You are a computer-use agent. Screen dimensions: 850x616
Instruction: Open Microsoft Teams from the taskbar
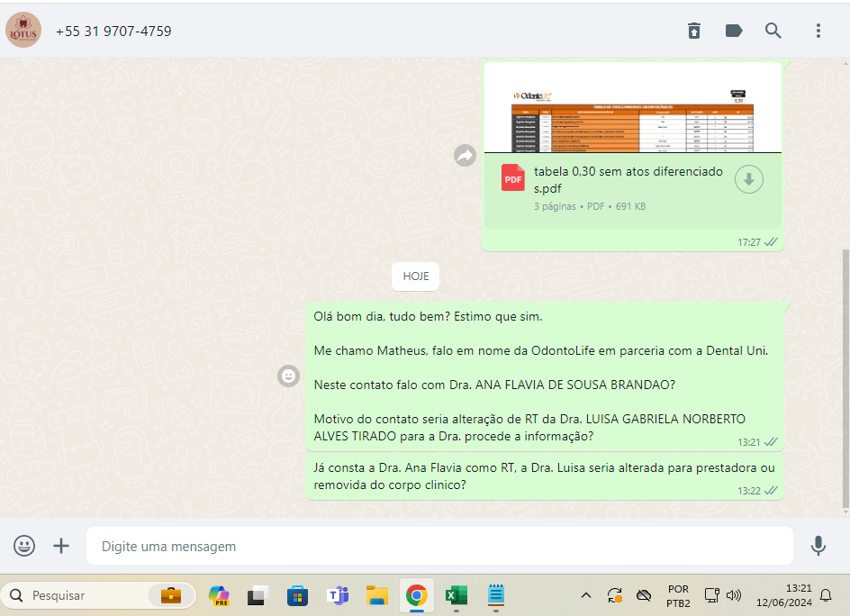[337, 596]
